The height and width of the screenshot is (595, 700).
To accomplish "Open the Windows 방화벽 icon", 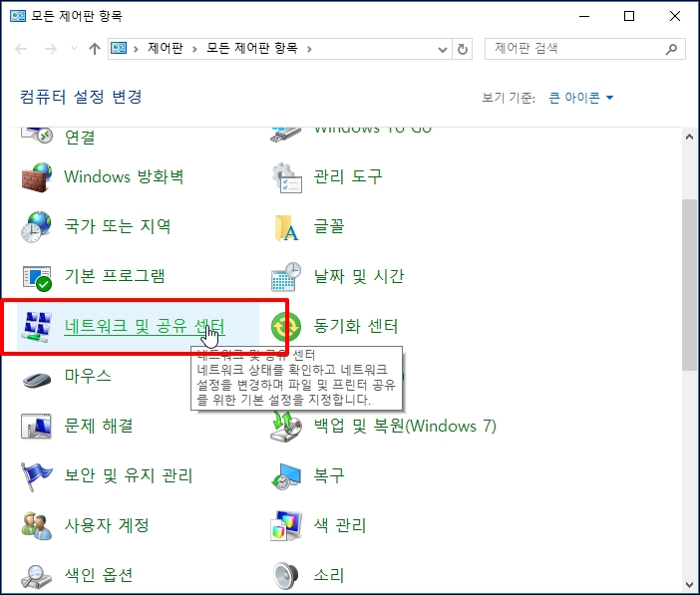I will coord(37,177).
